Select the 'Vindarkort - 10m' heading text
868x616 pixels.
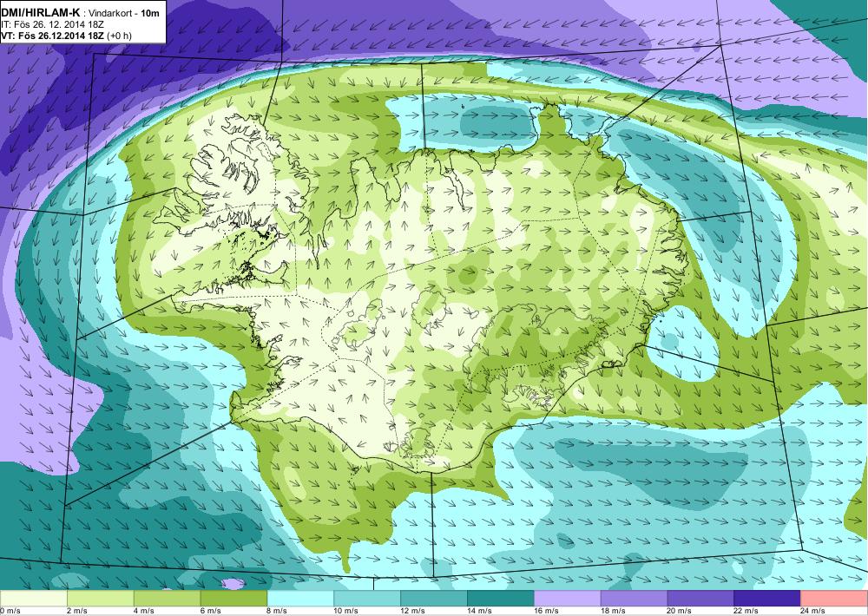pos(125,13)
